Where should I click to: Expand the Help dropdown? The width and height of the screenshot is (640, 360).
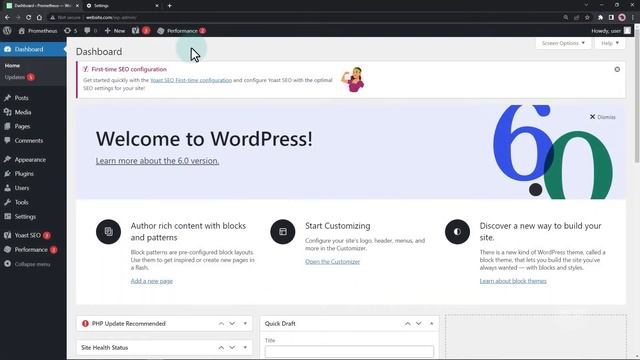point(610,43)
